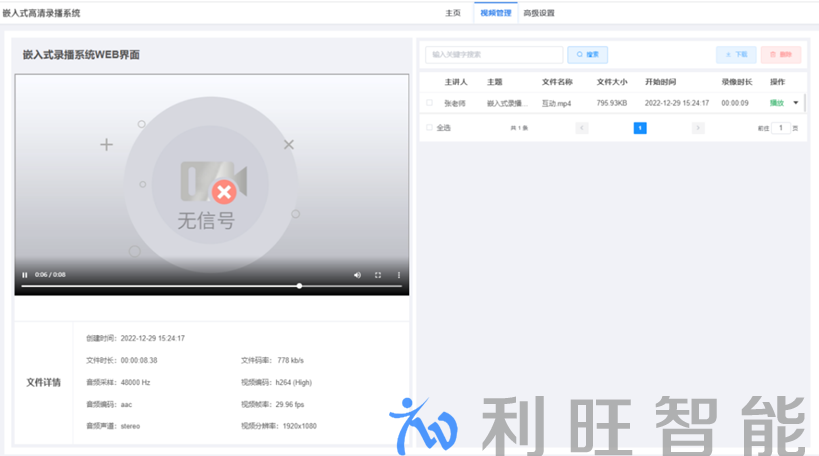The height and width of the screenshot is (456, 819).
Task: Click 播放 link to play 互动.mp4
Action: [x=776, y=103]
